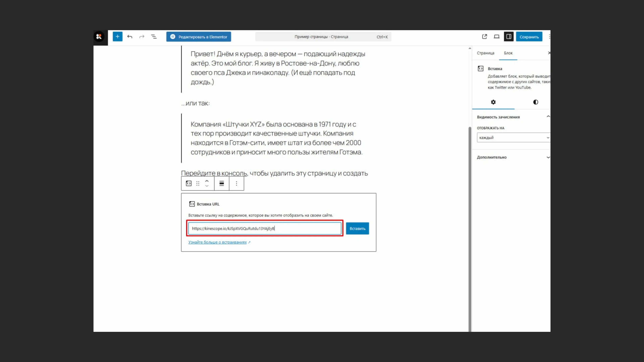
Task: Open the document overview list icon
Action: [x=154, y=37]
